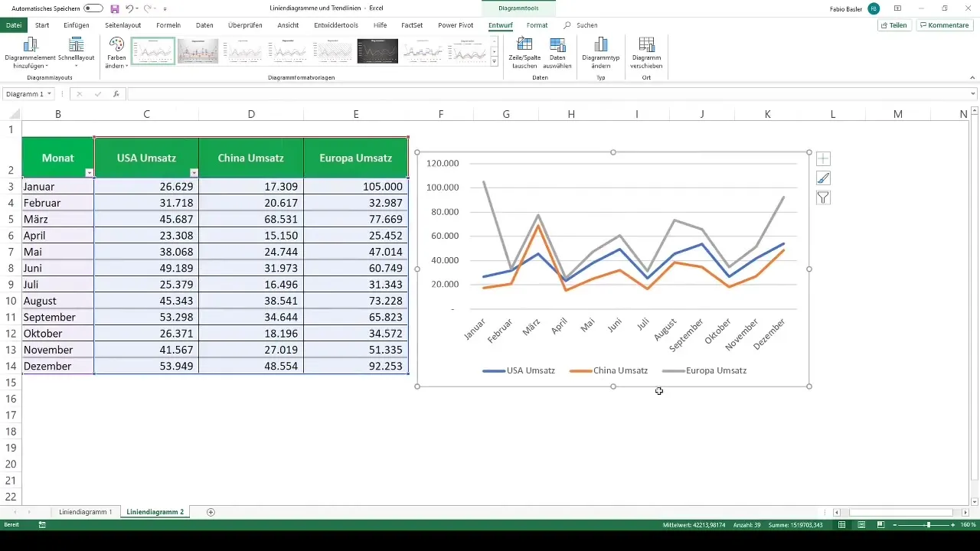This screenshot has width=980, height=551.
Task: Collapse the ribbon with caret arrow
Action: point(973,77)
